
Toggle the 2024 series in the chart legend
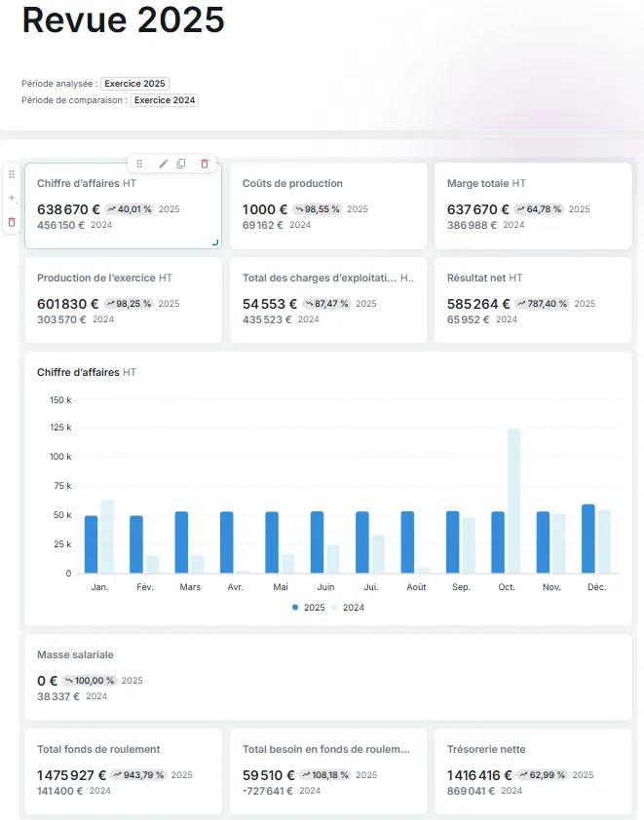[348, 607]
